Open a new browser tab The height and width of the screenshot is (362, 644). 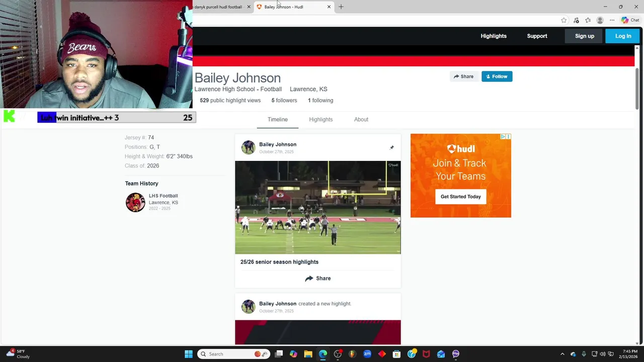[341, 7]
